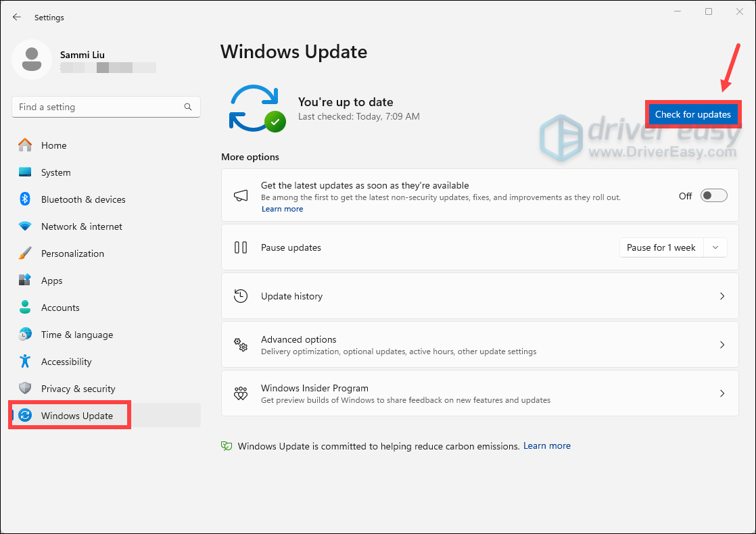Select Windows Update in the sidebar

tap(76, 416)
